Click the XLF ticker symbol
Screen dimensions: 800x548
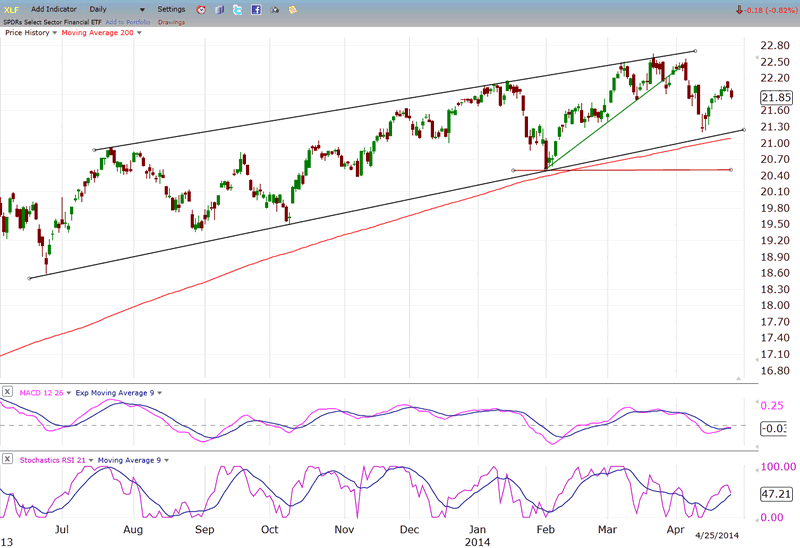click(11, 10)
